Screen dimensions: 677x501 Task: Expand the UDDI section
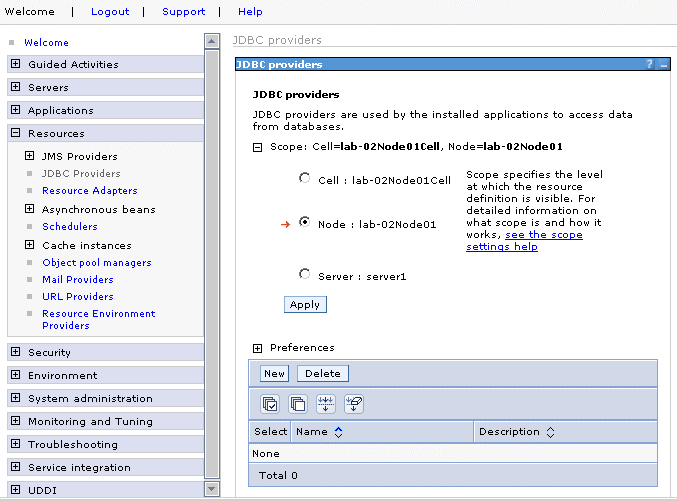16,489
